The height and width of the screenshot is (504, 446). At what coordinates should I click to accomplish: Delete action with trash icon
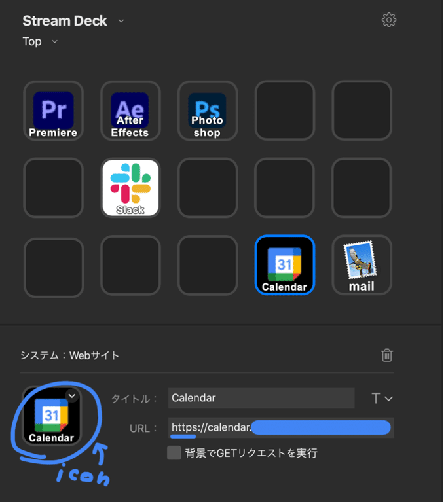point(388,357)
